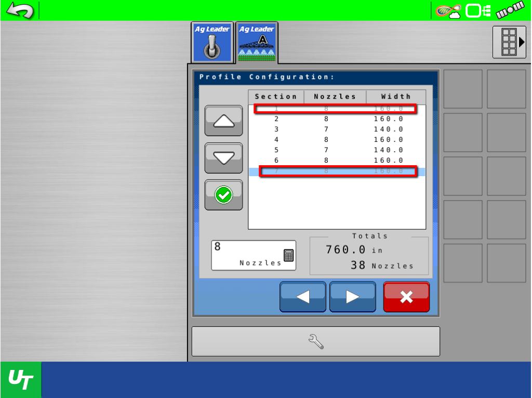Select the Ag Leader sprayer boom tab

(257, 42)
